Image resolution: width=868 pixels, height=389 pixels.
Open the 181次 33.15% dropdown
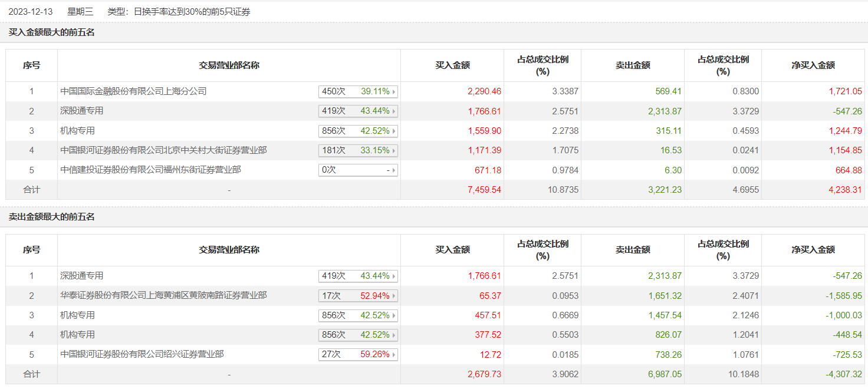pyautogui.click(x=394, y=150)
